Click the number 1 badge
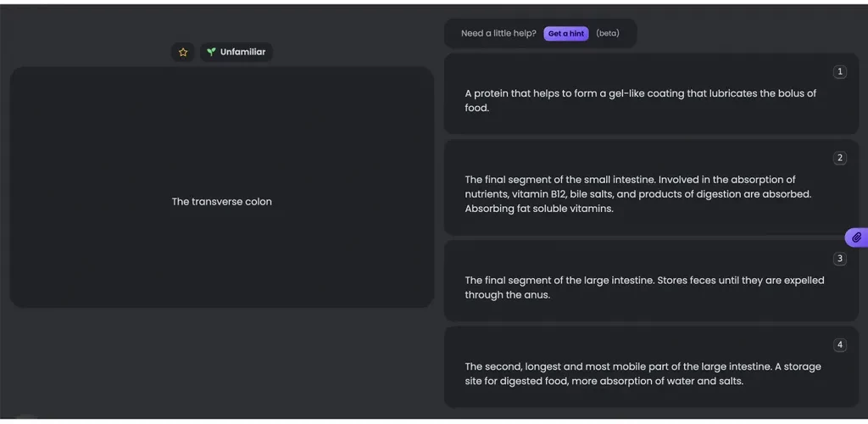This screenshot has width=868, height=424. point(839,72)
